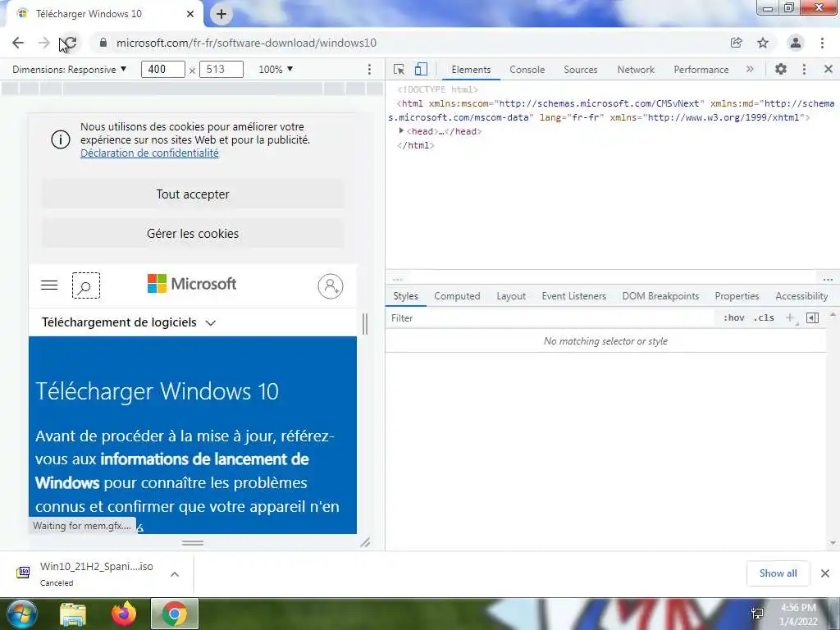840x630 pixels.
Task: Open the Accessibility pane tab
Action: tap(801, 296)
